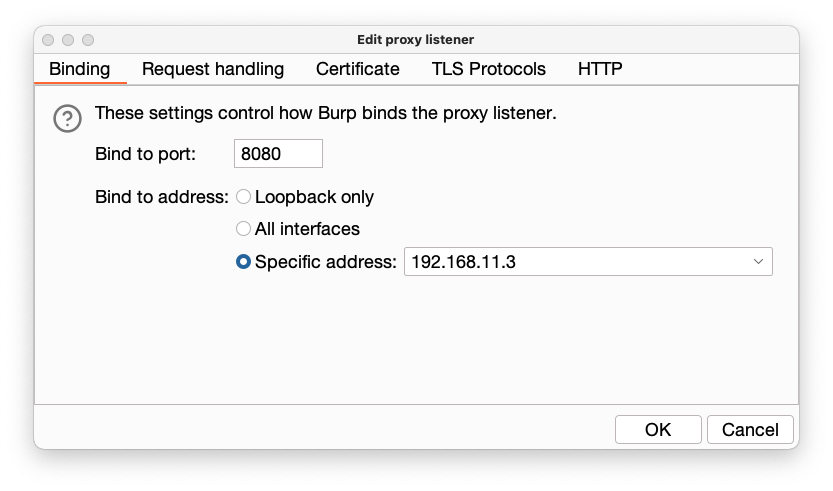833x491 pixels.
Task: Switch to the TLS Protocols tab
Action: point(489,69)
